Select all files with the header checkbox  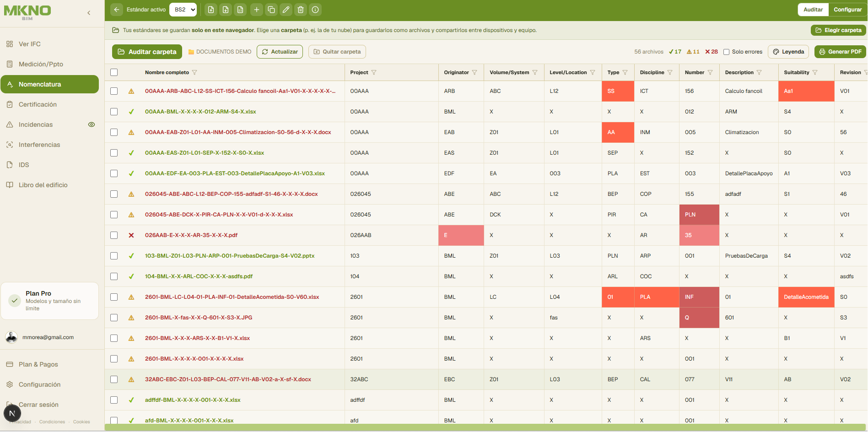point(114,72)
